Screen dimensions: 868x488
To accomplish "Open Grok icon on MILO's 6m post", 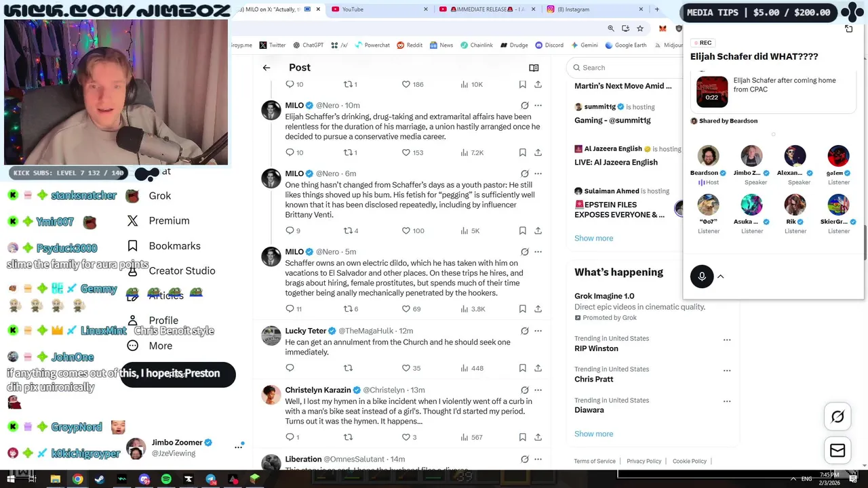I will pos(524,174).
